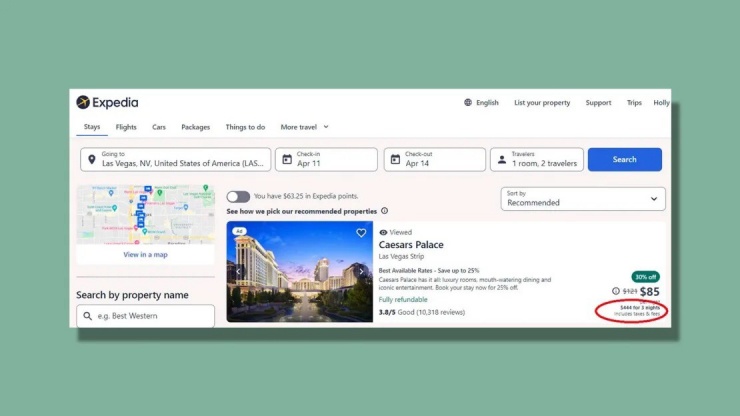740x416 pixels.
Task: Toggle the Expedia points switch
Action: 238,196
